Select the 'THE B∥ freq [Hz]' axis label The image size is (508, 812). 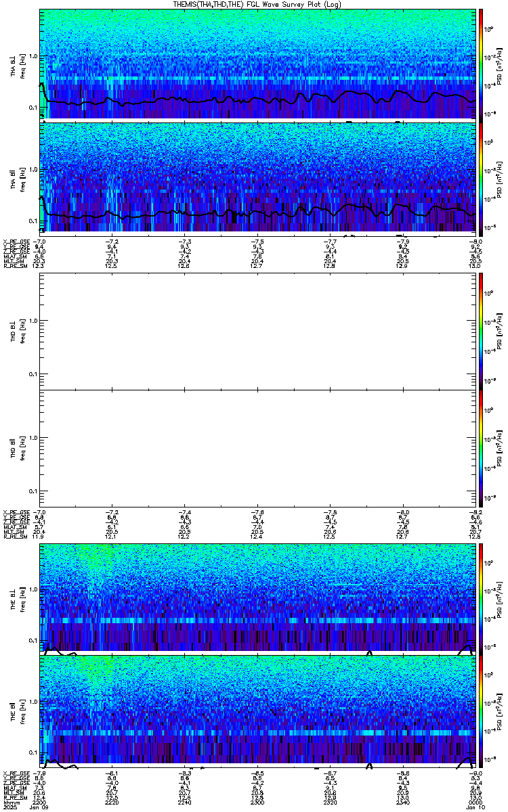tap(18, 713)
